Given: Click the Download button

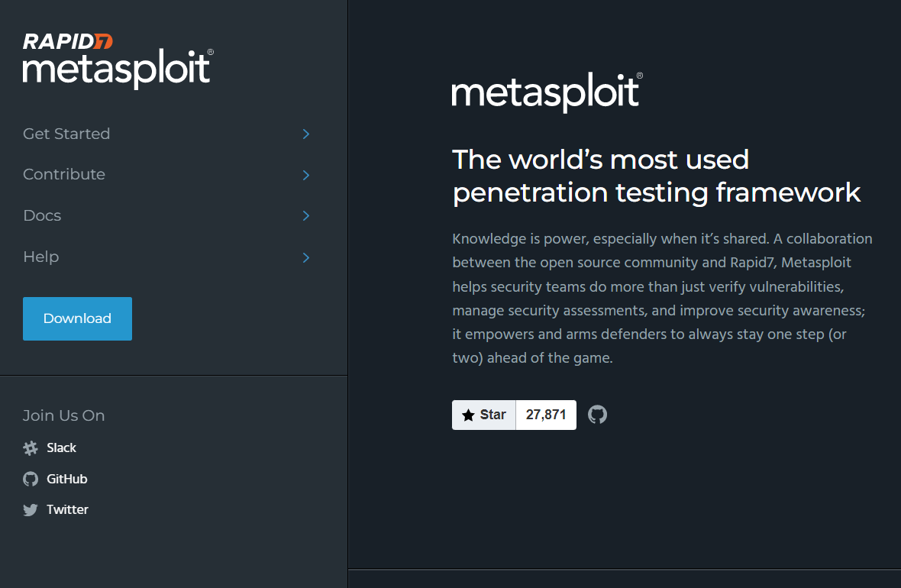Looking at the screenshot, I should [77, 318].
